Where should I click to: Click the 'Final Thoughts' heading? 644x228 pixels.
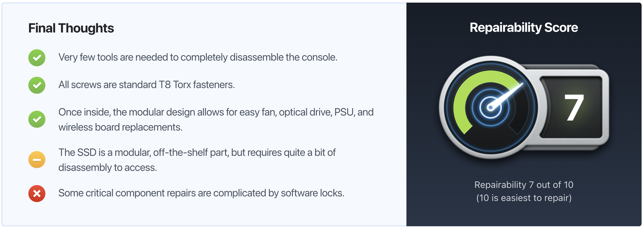pyautogui.click(x=71, y=28)
